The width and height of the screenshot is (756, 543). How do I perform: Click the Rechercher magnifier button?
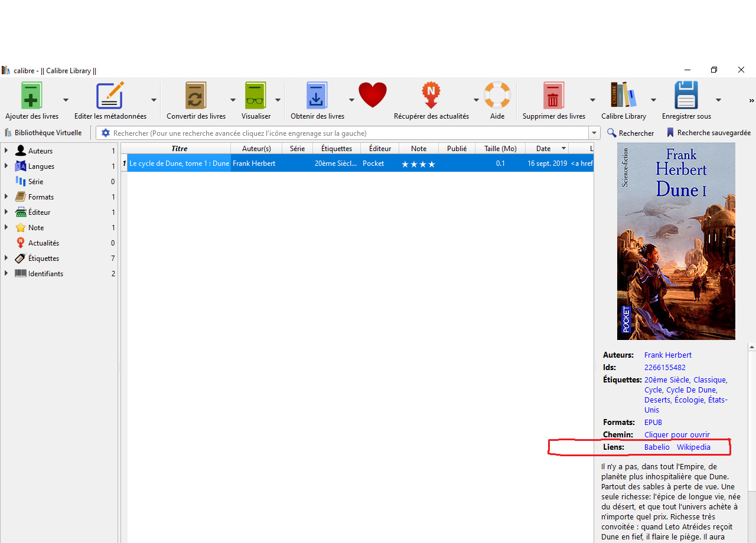pos(631,133)
